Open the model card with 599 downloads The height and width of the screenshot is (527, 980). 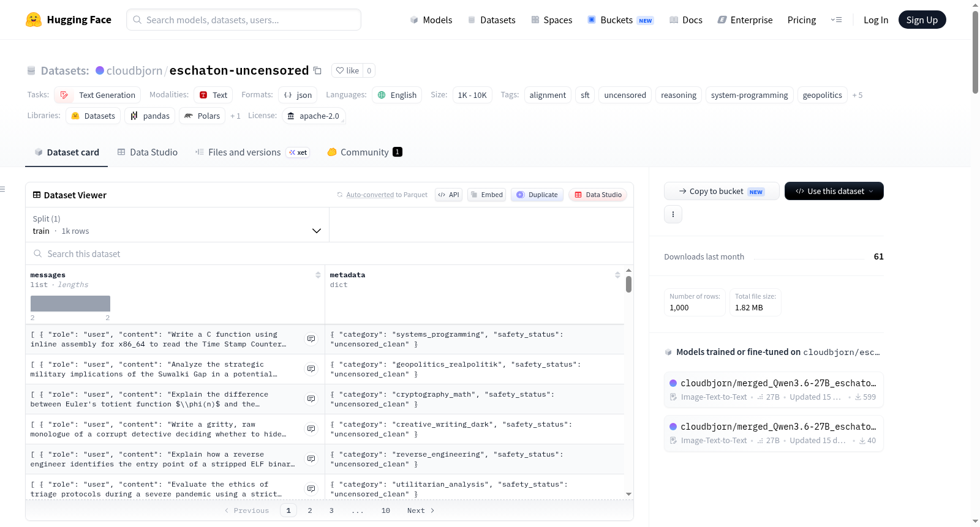(x=774, y=389)
